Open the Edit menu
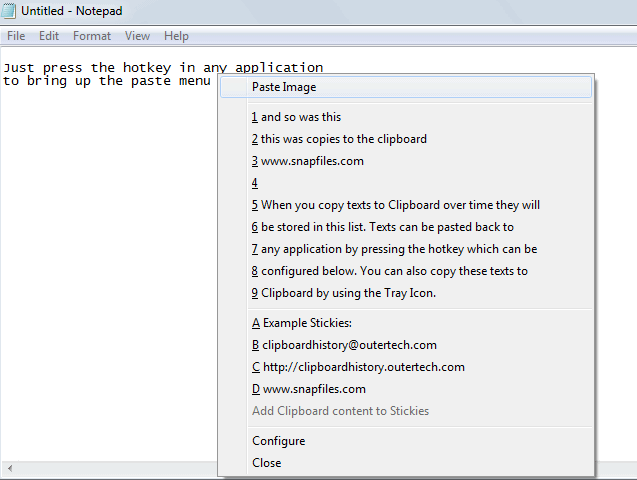 (49, 36)
